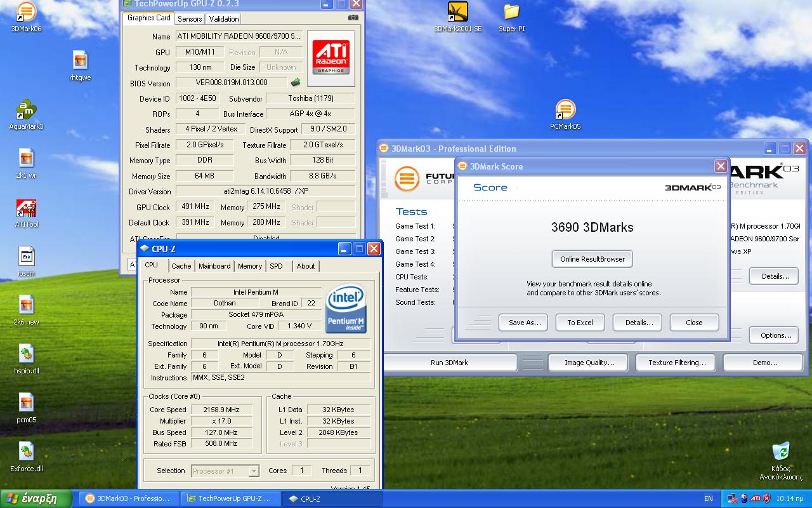Select the ioscm desktop file icon
The width and height of the screenshot is (812, 508).
26,262
